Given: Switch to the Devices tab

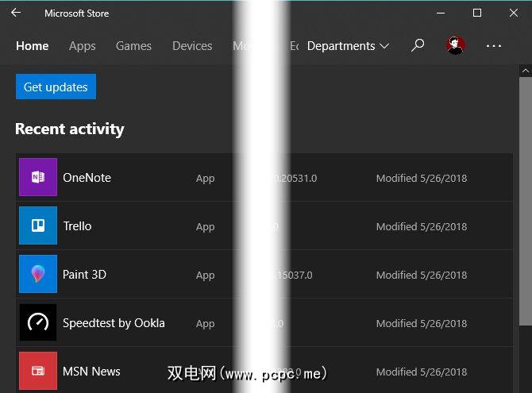Looking at the screenshot, I should 192,46.
